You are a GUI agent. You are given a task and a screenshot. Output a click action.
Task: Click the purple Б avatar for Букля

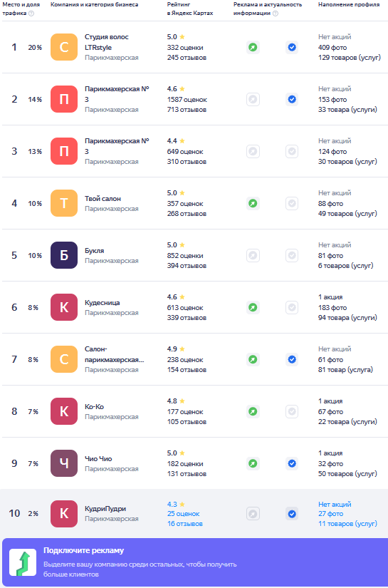click(x=64, y=255)
